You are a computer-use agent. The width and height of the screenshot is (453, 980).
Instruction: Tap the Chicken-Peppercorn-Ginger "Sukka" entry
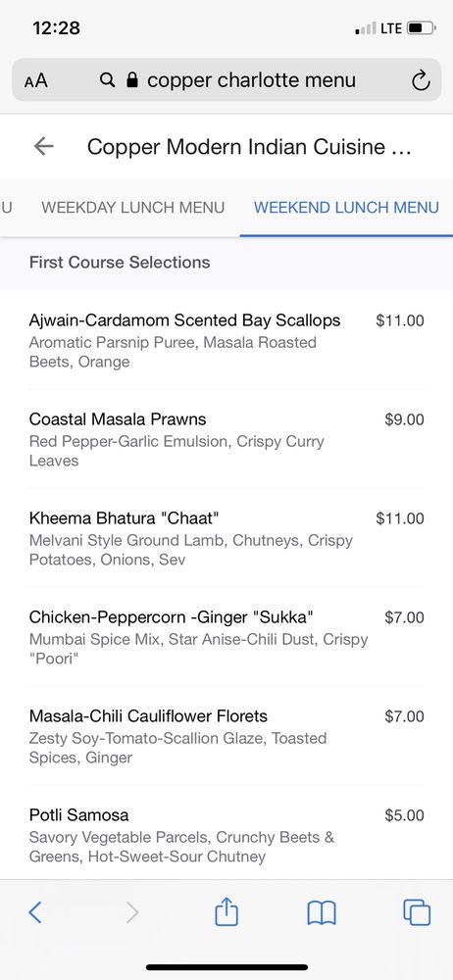tap(226, 637)
